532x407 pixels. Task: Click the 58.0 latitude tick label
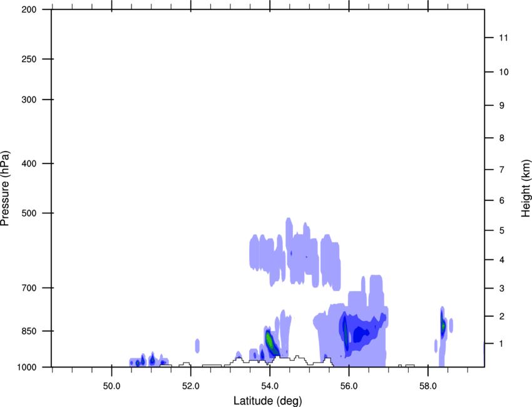[427, 384]
